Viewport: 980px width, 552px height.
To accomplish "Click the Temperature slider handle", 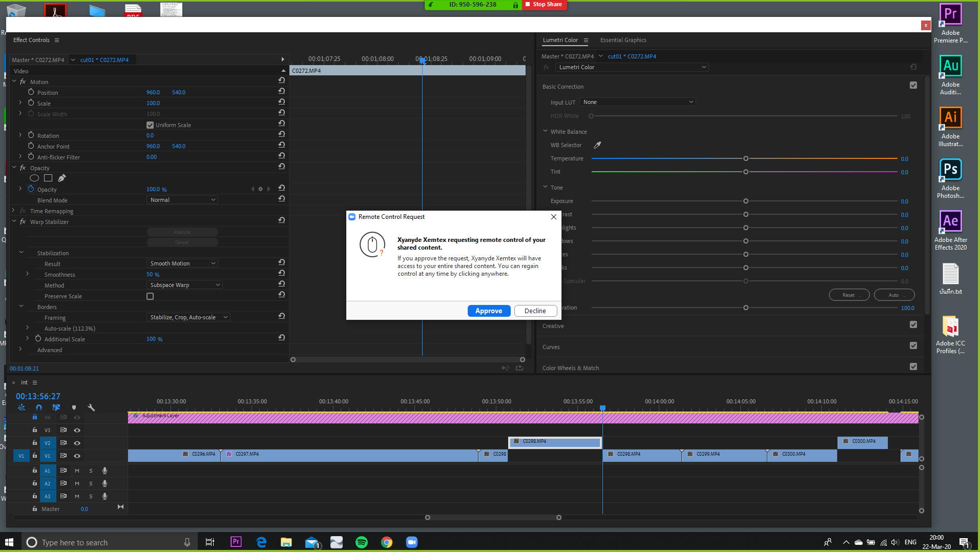I will (x=746, y=159).
